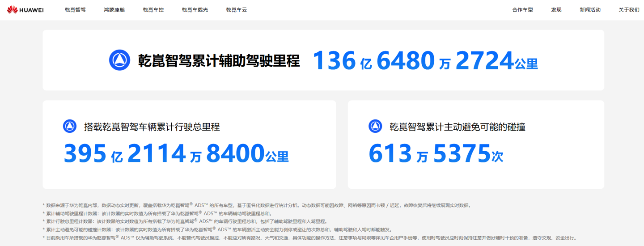Click the 2724 公里 figure
644x246 pixels.
pyautogui.click(x=497, y=61)
